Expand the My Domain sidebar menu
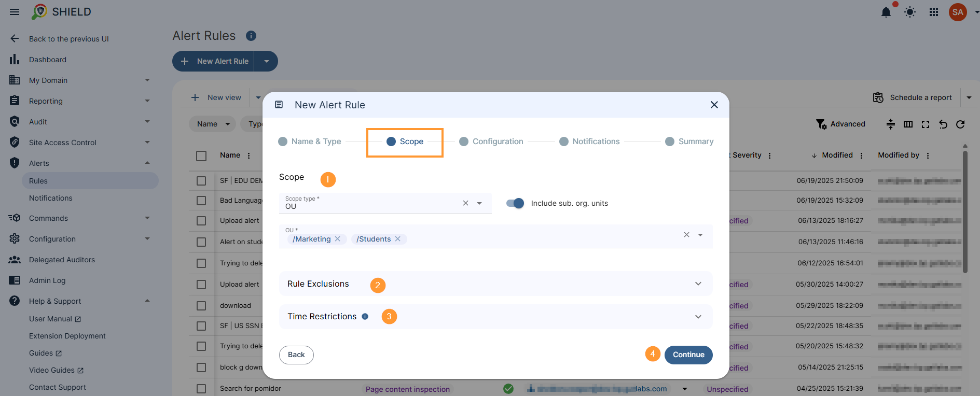980x396 pixels. click(x=147, y=80)
